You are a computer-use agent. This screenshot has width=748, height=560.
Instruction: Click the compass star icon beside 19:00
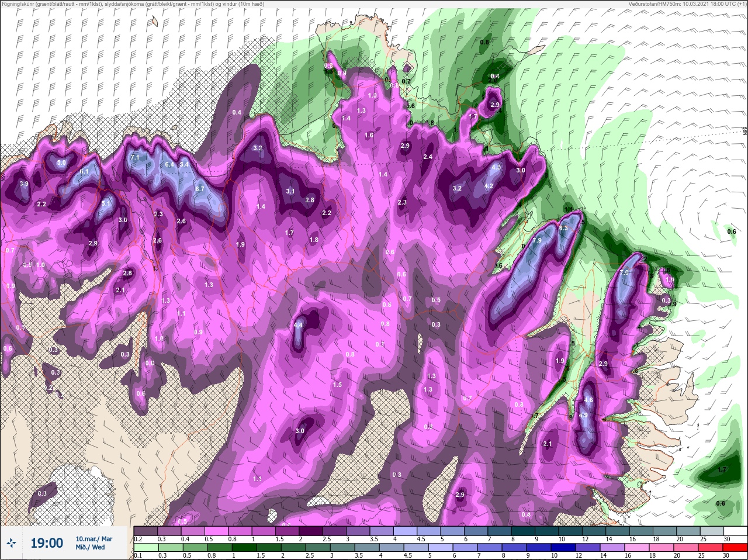click(12, 542)
